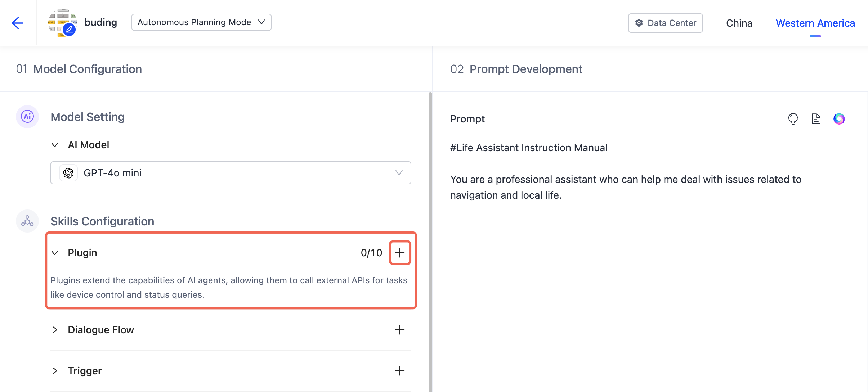The image size is (868, 392).
Task: Add a plugin with the plus icon
Action: point(399,253)
